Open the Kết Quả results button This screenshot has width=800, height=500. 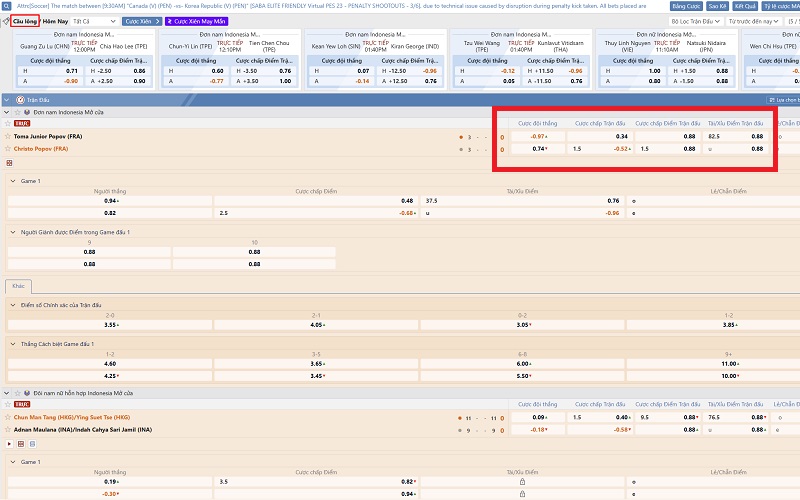tap(746, 6)
